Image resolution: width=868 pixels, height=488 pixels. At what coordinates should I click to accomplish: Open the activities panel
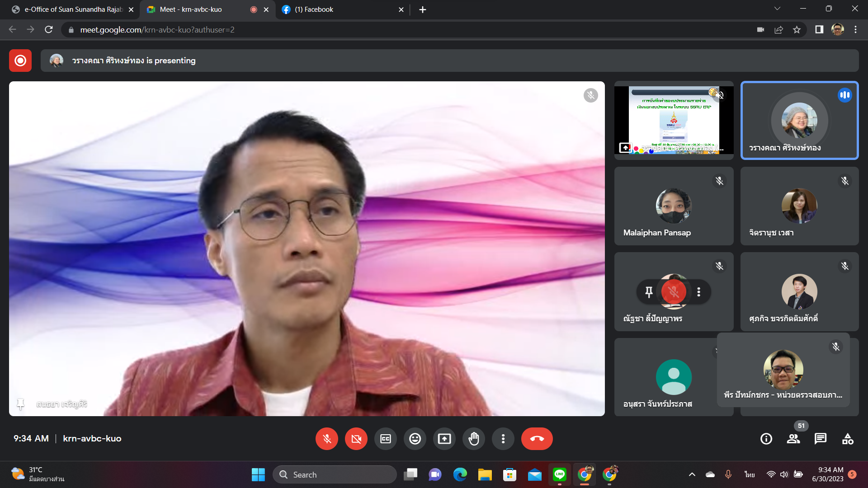point(848,439)
